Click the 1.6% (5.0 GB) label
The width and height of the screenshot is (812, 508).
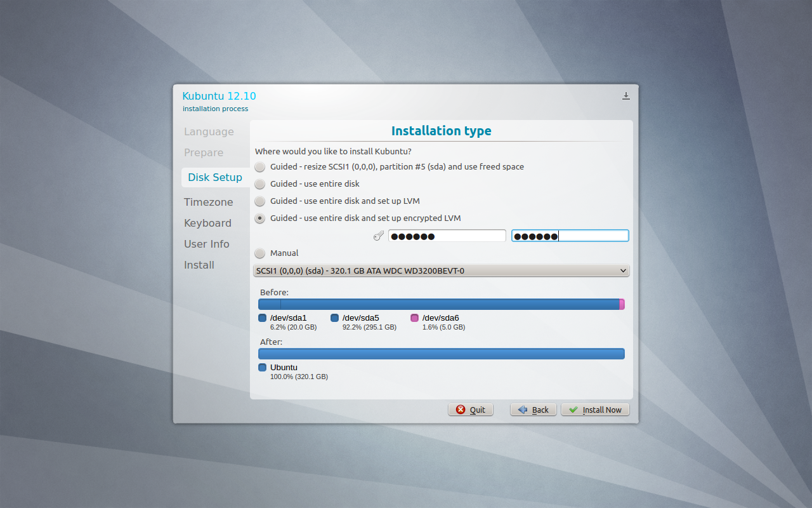(x=443, y=328)
